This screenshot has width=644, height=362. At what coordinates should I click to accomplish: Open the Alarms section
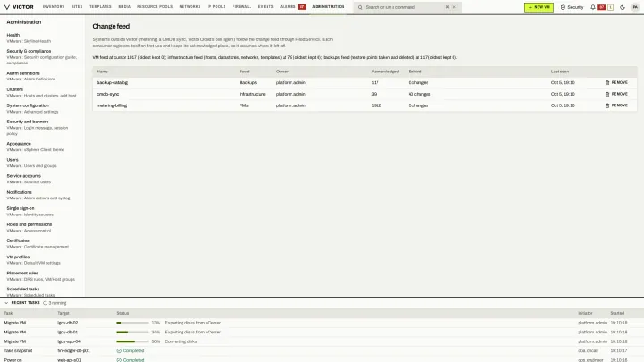[292, 7]
